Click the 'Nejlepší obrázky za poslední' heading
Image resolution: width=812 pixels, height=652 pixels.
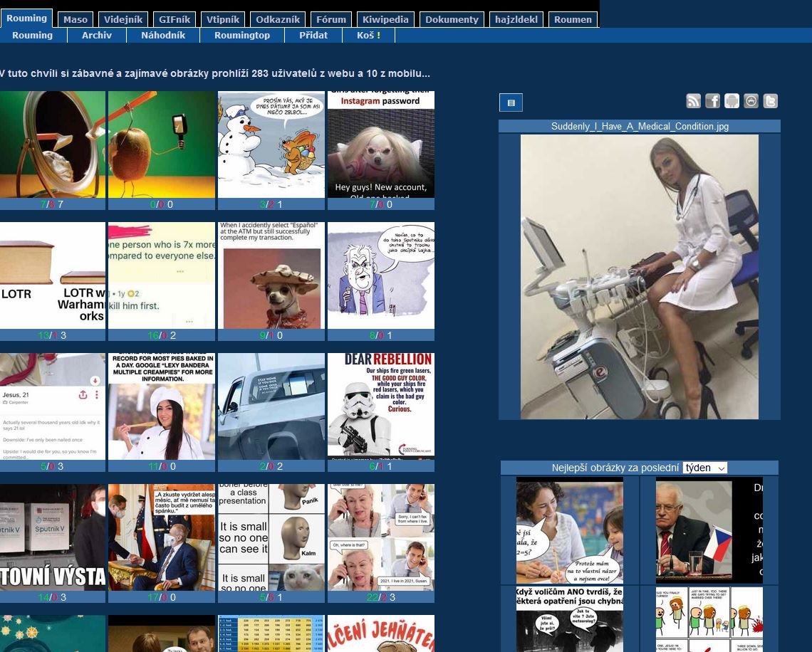click(615, 468)
